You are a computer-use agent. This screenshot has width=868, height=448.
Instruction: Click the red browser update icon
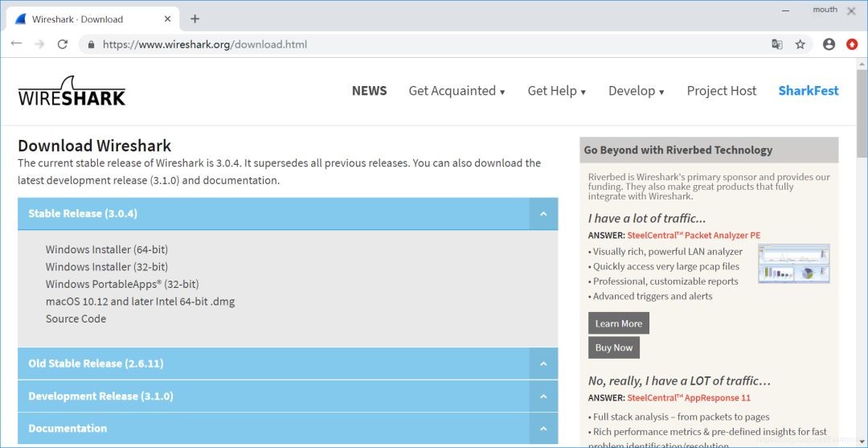[x=852, y=44]
